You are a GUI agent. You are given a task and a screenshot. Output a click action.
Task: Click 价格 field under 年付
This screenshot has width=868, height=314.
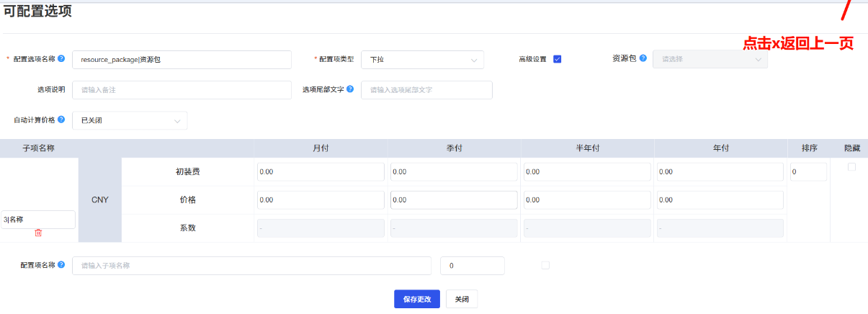[720, 199]
